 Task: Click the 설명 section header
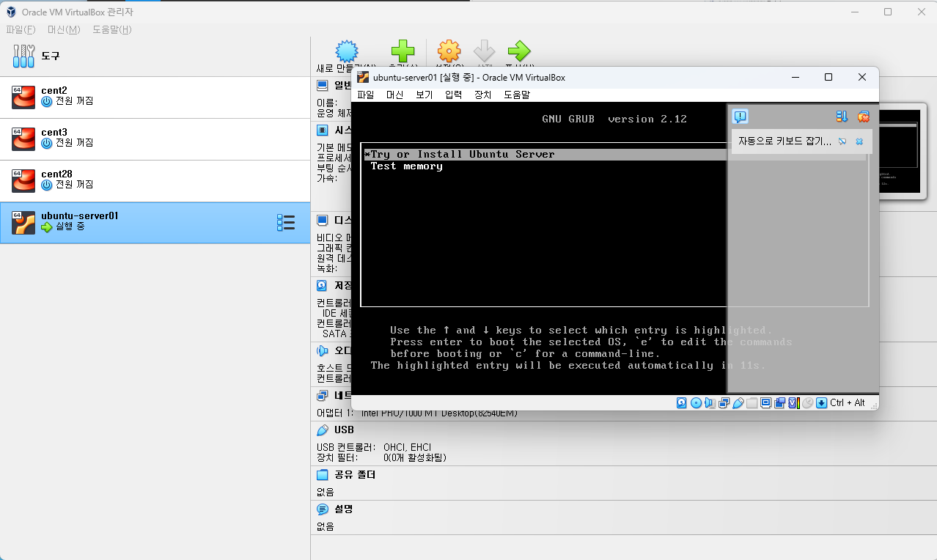(344, 509)
